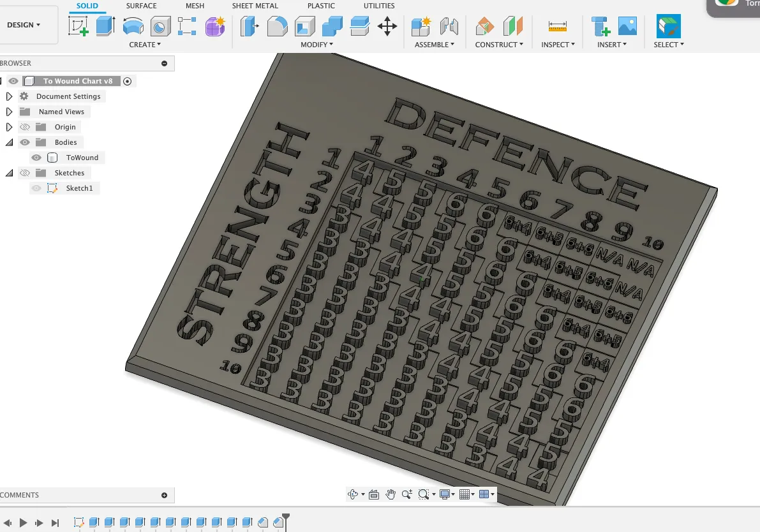Toggle visibility of the Origin folder
Viewport: 760px width, 532px height.
coord(25,127)
